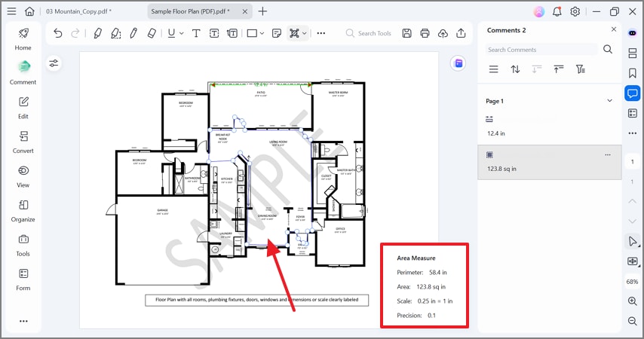
Task: Click the comments search magnifier
Action: (x=608, y=50)
